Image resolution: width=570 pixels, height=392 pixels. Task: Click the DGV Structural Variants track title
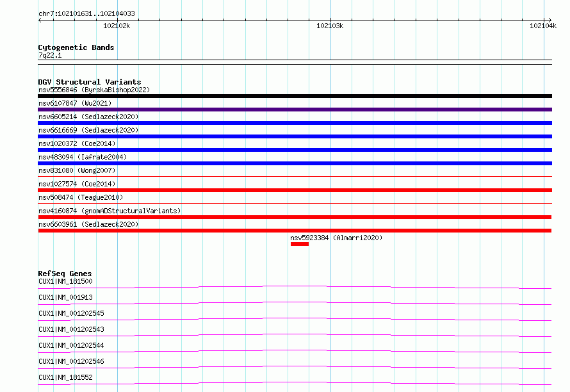pyautogui.click(x=90, y=82)
